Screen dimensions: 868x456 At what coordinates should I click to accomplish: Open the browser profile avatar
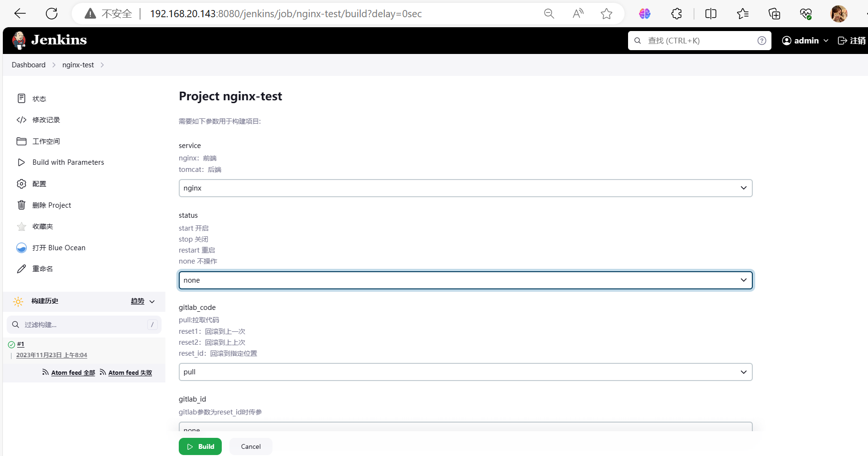(839, 14)
